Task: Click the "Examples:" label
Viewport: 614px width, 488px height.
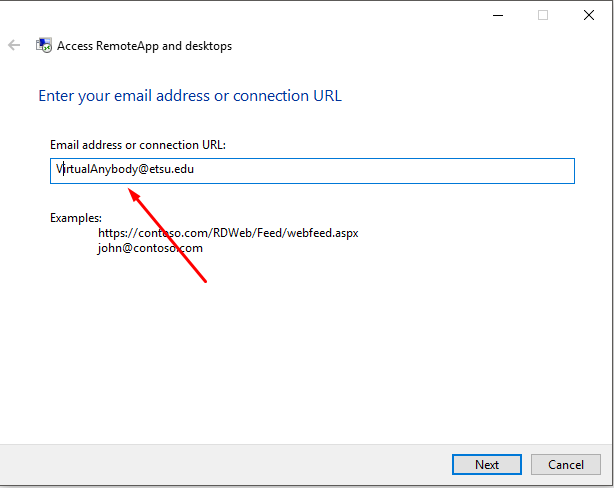Action: point(76,217)
